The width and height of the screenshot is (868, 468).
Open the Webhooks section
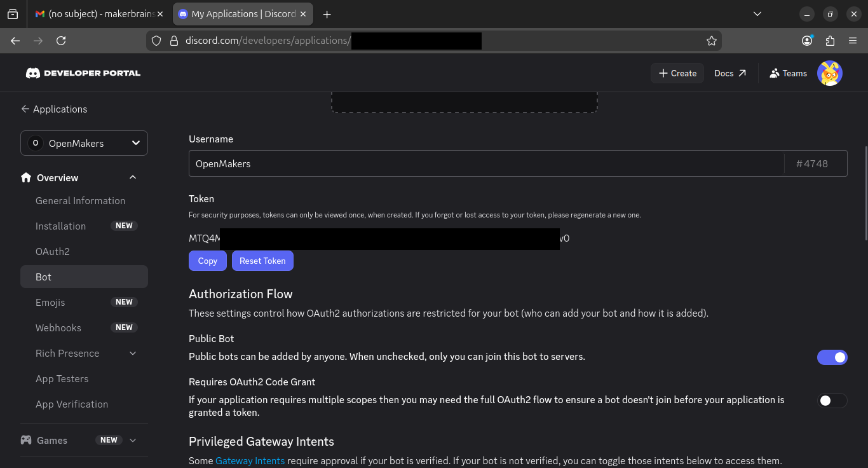pos(58,327)
